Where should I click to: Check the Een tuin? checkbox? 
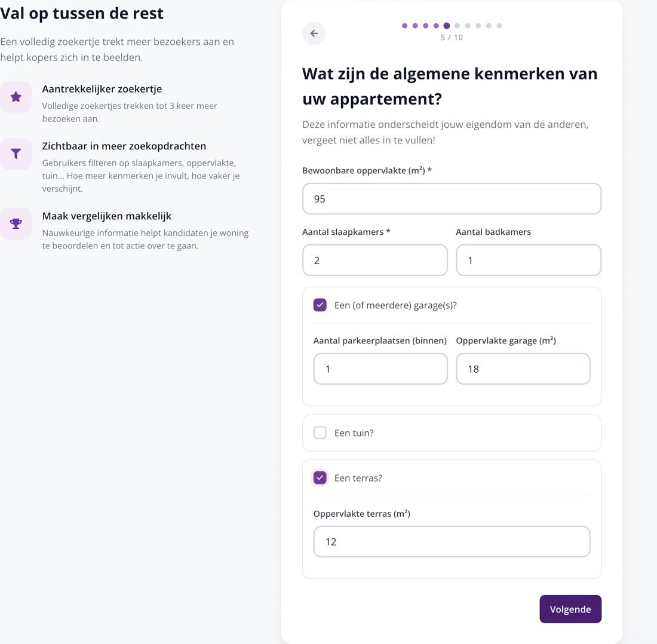[320, 433]
